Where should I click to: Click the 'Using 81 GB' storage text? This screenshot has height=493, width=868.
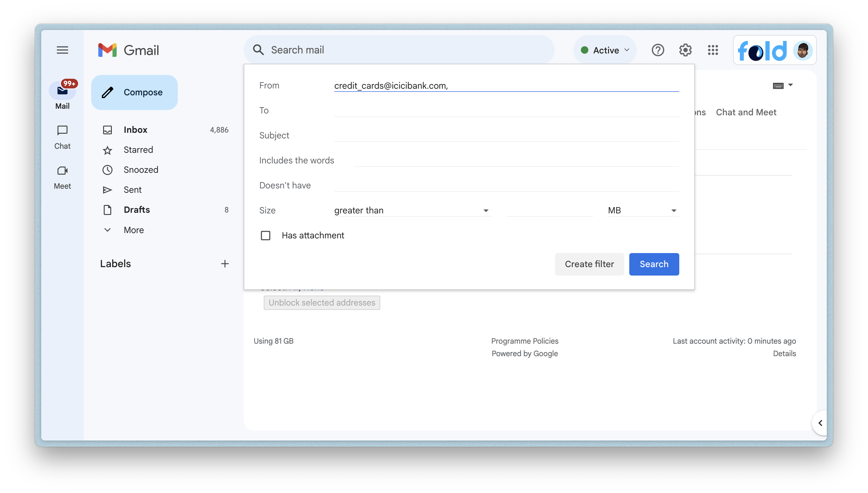click(x=273, y=341)
